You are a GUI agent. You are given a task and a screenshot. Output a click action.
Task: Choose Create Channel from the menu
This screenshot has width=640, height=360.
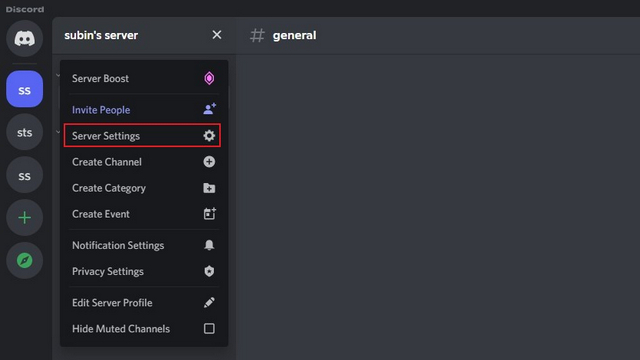143,162
